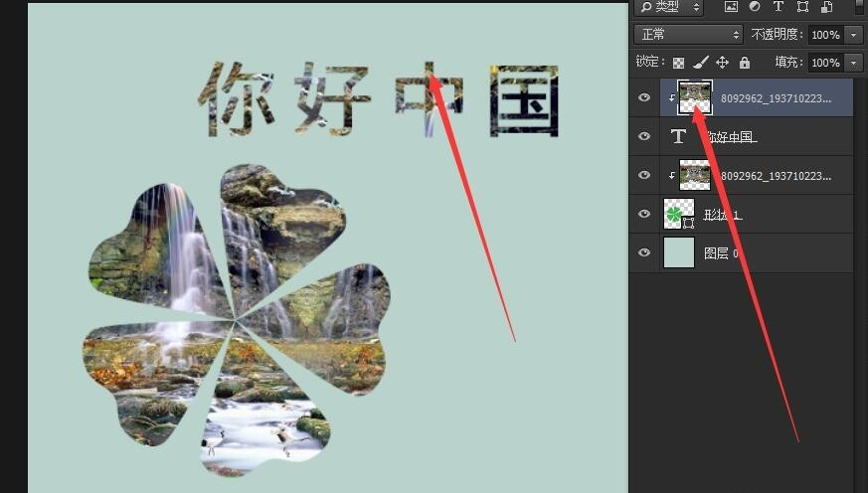The image size is (868, 493).
Task: Click the 填充 100% value field
Action: (x=827, y=63)
